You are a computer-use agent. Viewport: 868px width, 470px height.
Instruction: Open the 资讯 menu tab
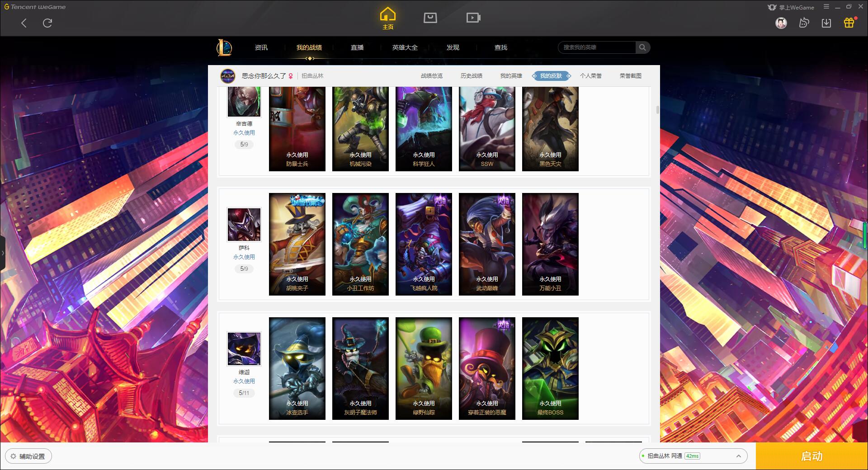click(261, 47)
